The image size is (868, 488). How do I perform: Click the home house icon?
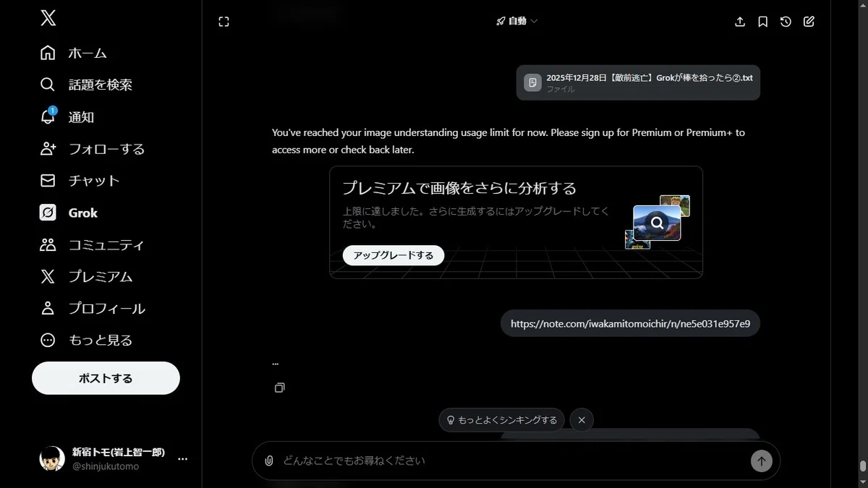[48, 53]
